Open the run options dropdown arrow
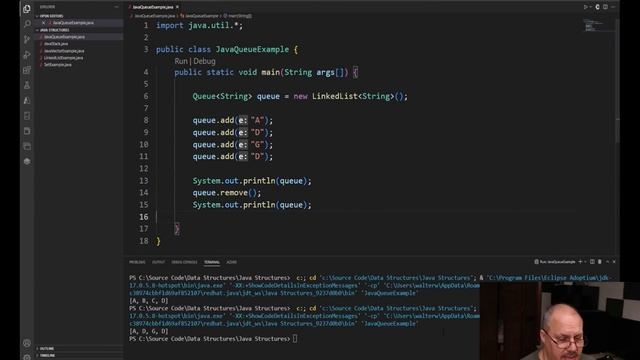This screenshot has width=640, height=360. click(x=591, y=7)
